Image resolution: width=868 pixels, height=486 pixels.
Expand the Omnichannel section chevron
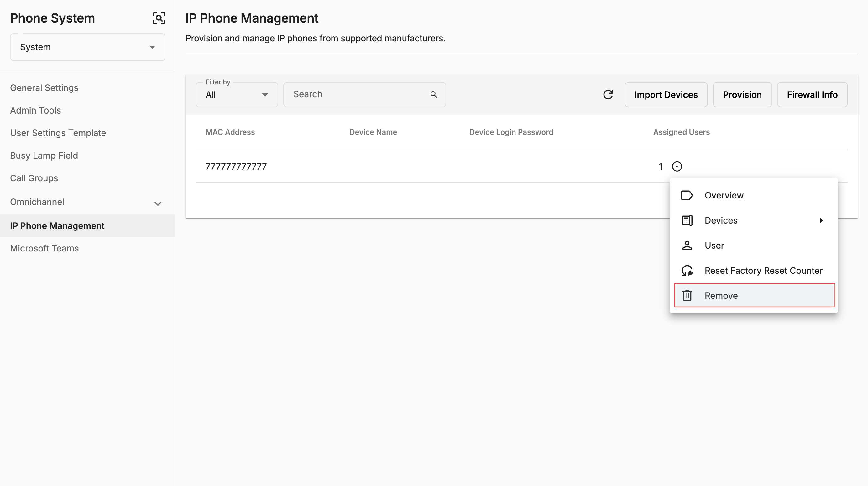pos(158,204)
